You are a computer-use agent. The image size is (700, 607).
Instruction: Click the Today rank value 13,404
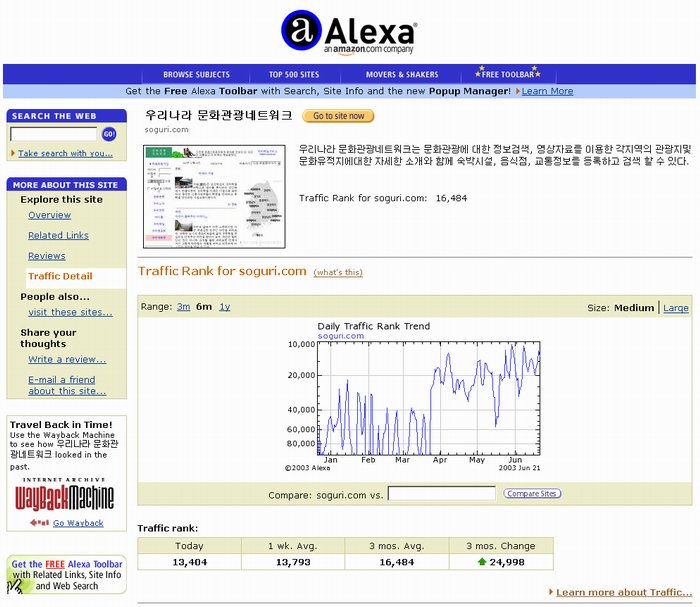click(x=190, y=562)
